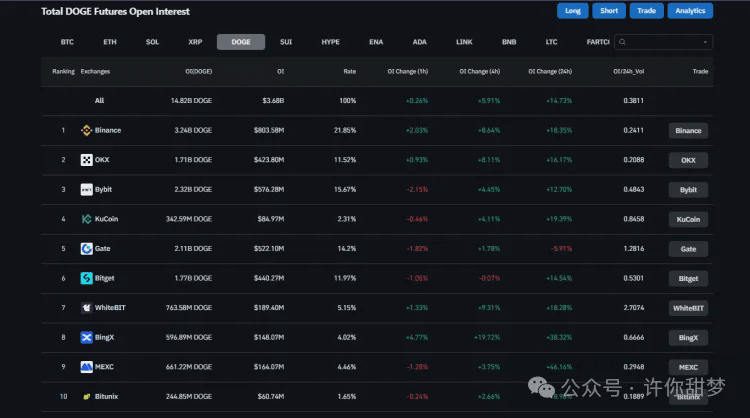The width and height of the screenshot is (750, 418).
Task: Click the KuCoin exchange logo icon
Action: [x=86, y=219]
